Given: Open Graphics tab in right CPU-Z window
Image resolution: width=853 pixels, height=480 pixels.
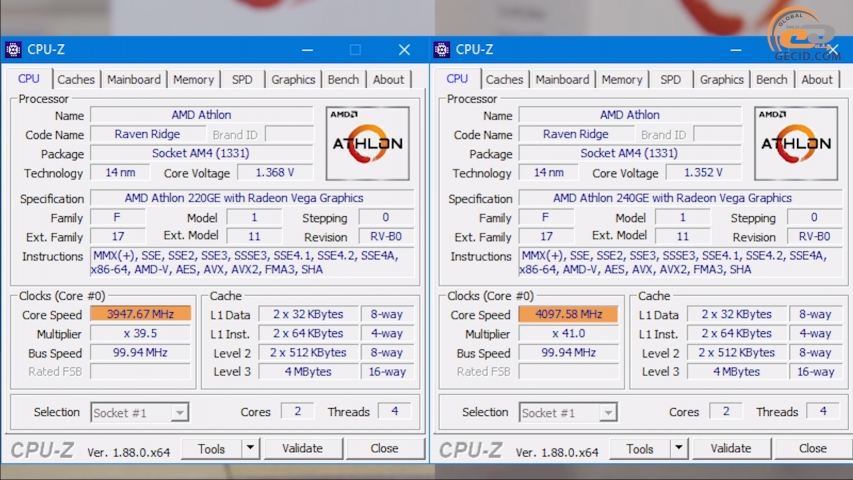Looking at the screenshot, I should (722, 79).
